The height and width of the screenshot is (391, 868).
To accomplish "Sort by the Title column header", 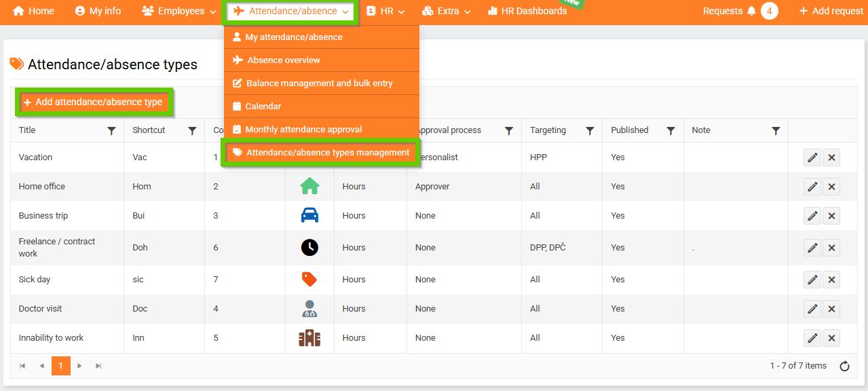I will pyautogui.click(x=27, y=130).
